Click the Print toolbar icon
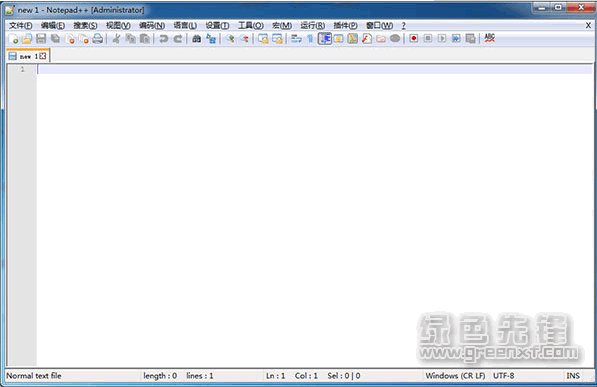 98,38
